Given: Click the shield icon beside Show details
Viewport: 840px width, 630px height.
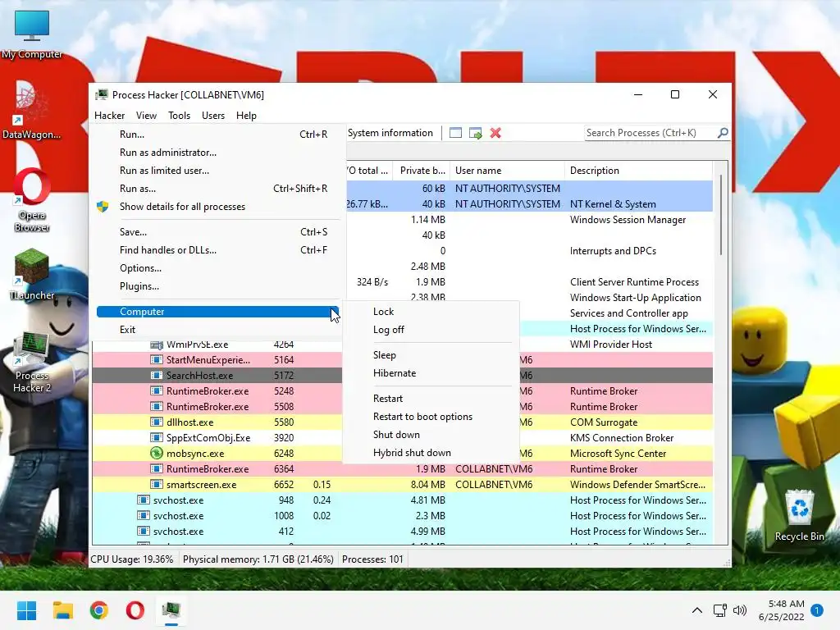Looking at the screenshot, I should click(103, 207).
